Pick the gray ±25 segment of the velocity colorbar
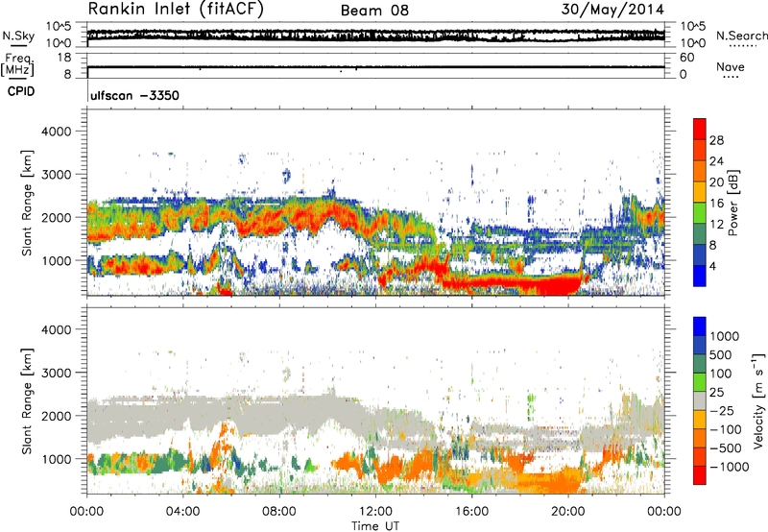768x532 pixels. point(700,400)
